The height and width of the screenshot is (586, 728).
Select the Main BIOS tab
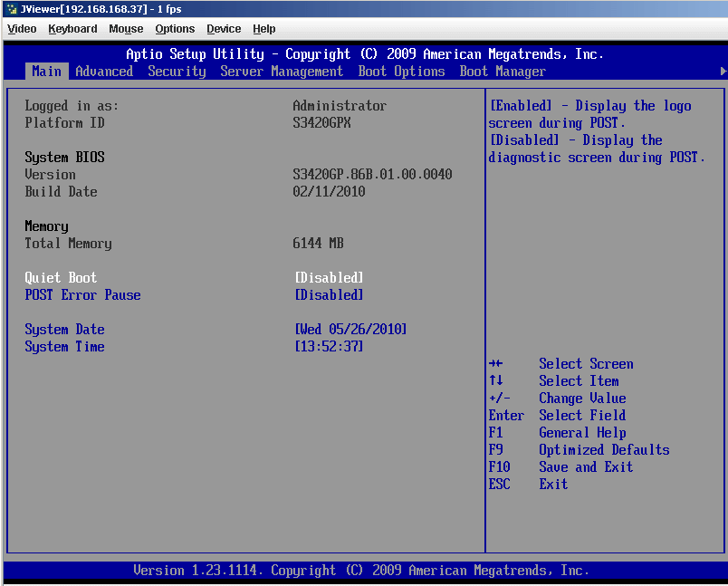[46, 72]
